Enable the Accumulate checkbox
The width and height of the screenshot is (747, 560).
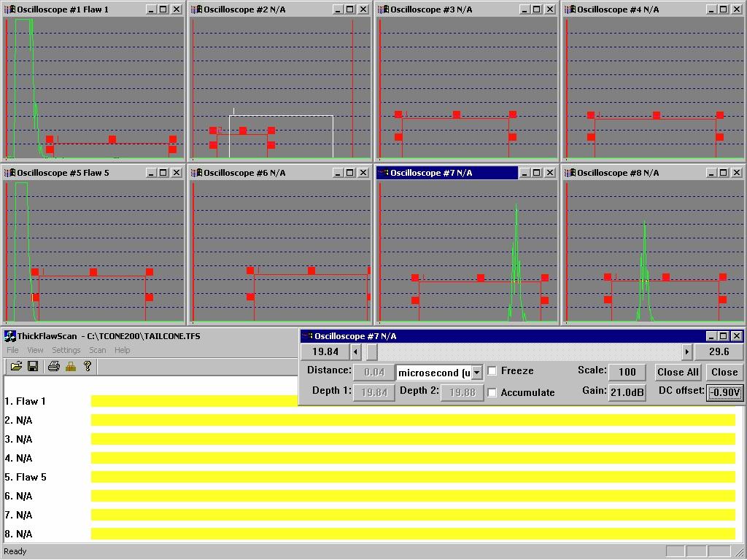tap(492, 392)
